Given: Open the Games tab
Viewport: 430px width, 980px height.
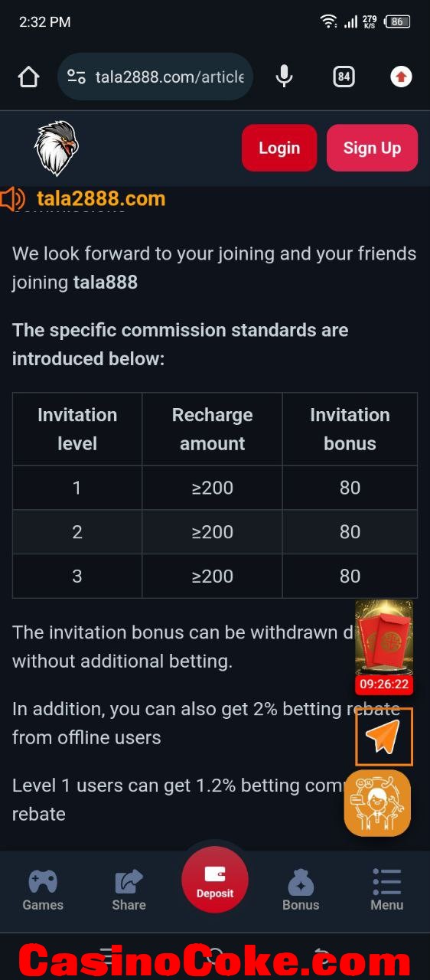Looking at the screenshot, I should tap(43, 891).
